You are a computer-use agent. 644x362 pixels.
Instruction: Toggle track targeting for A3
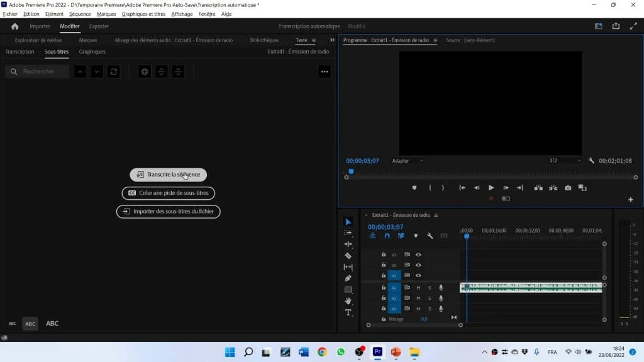tap(394, 309)
